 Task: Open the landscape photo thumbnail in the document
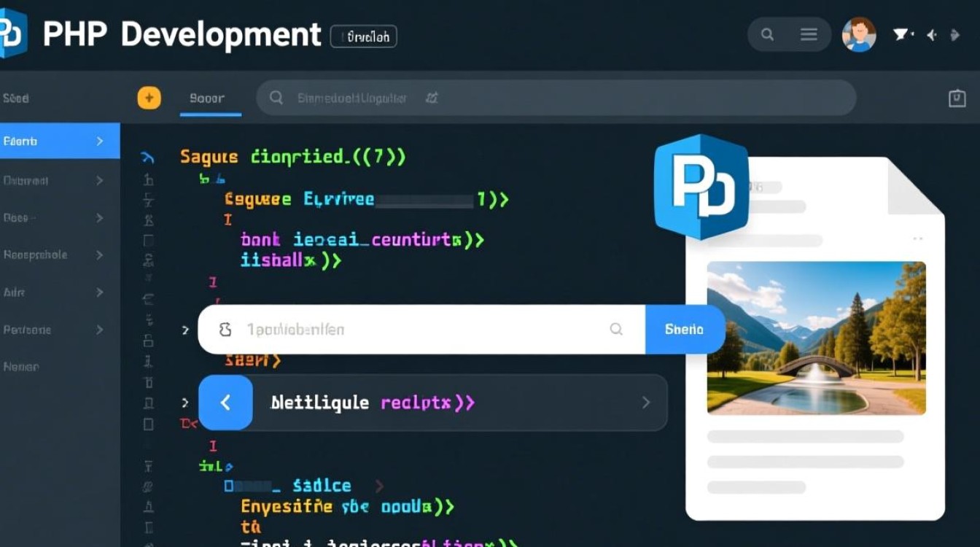(x=816, y=338)
